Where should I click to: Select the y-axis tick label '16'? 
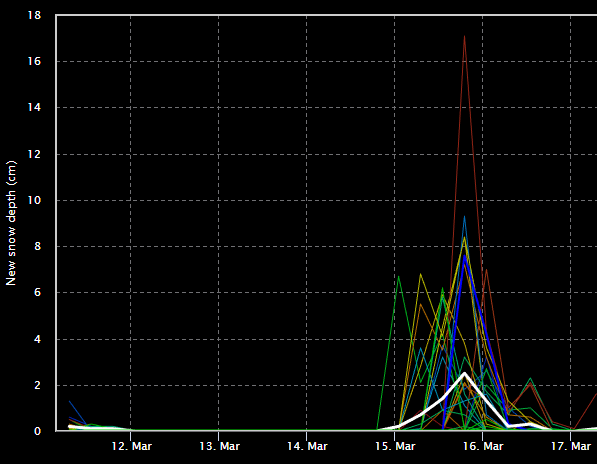tap(34, 61)
